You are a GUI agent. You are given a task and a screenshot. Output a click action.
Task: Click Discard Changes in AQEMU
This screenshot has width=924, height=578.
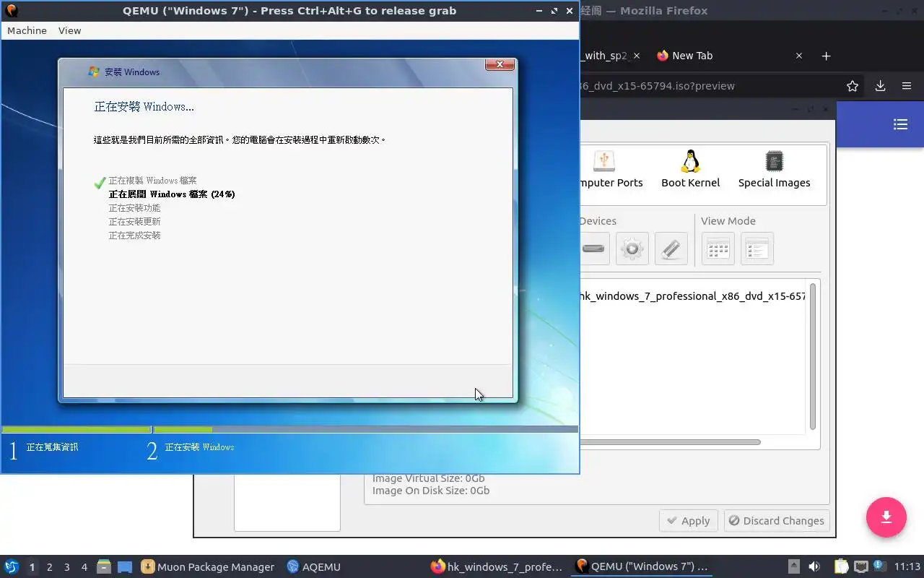click(x=777, y=521)
